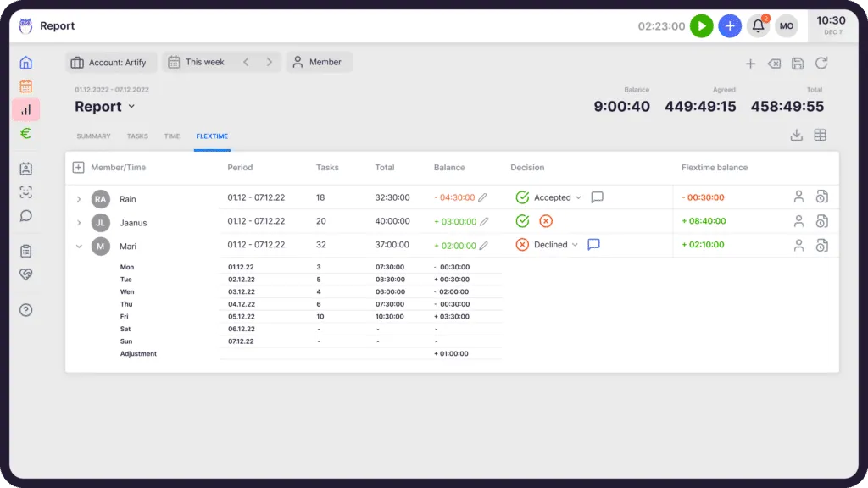Viewport: 868px width, 488px height.
Task: Save the report using the floppy disk icon
Action: (797, 64)
